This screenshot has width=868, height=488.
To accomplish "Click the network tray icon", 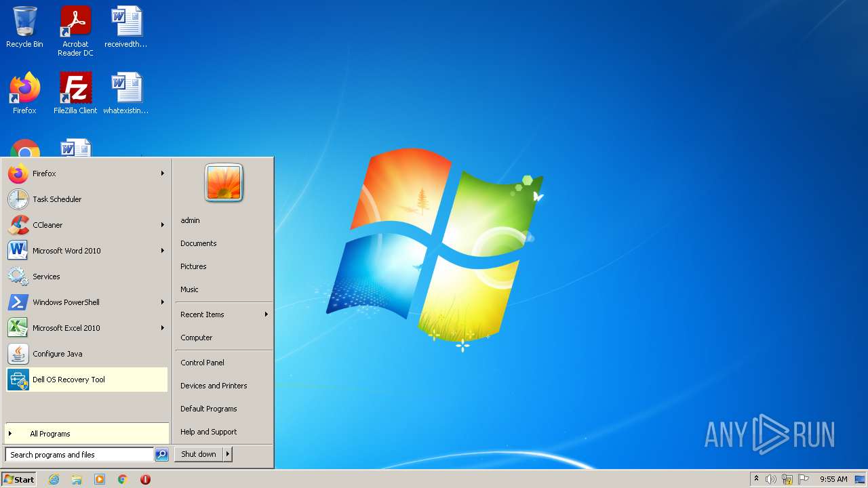I will [x=787, y=479].
